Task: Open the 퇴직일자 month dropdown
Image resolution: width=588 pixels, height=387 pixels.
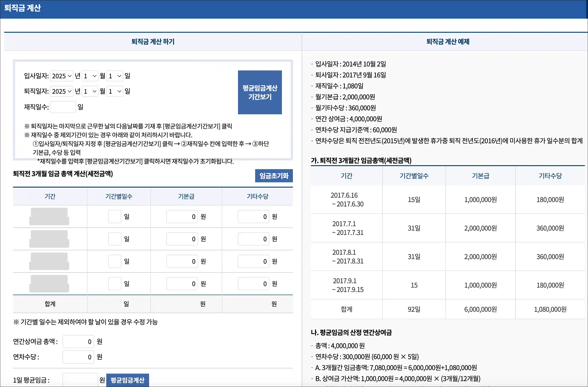Action: coord(90,91)
